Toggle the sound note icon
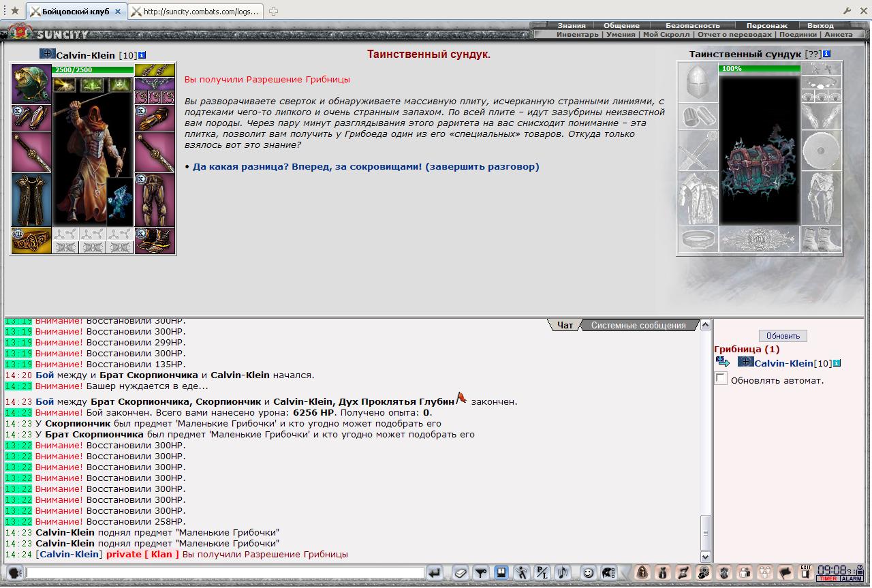Image resolution: width=872 pixels, height=588 pixels. pos(562,573)
